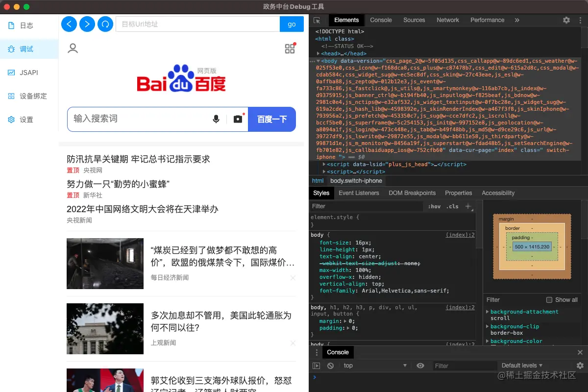588x392 pixels.
Task: Open headline 2022年中国网络文明大会将在天津举办
Action: point(143,209)
